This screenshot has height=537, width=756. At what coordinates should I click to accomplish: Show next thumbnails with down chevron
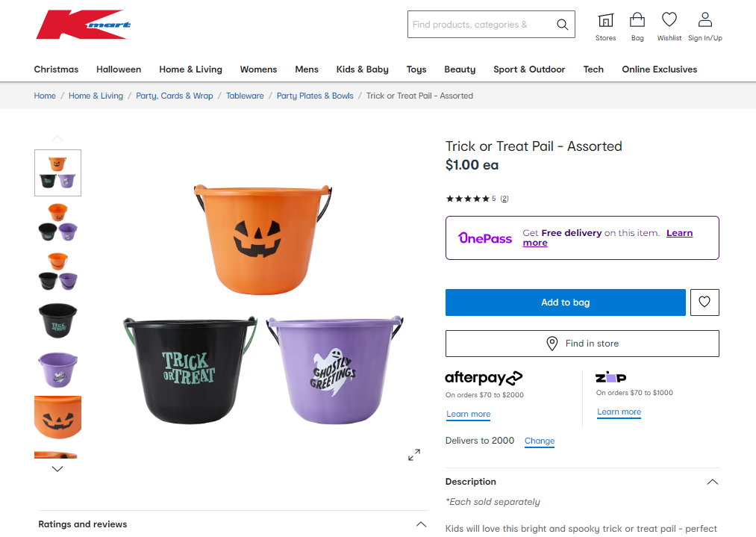pyautogui.click(x=57, y=469)
